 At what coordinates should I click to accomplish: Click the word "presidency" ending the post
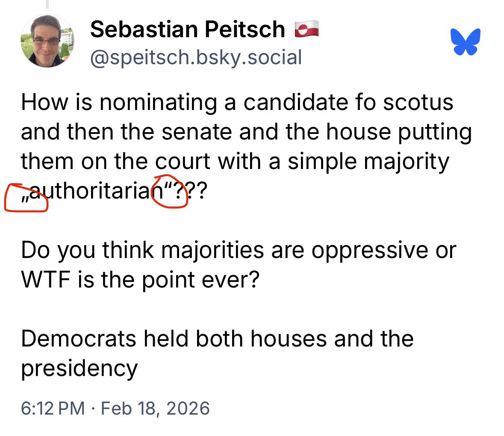[x=79, y=368]
